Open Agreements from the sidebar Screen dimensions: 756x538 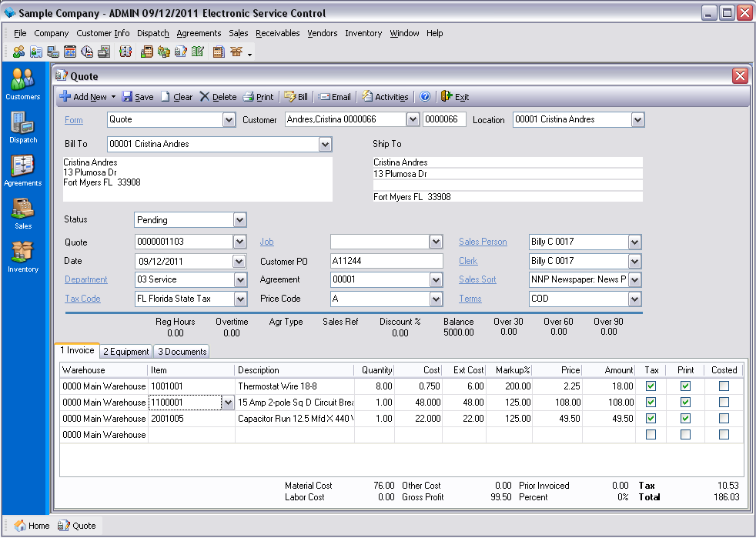coord(22,168)
